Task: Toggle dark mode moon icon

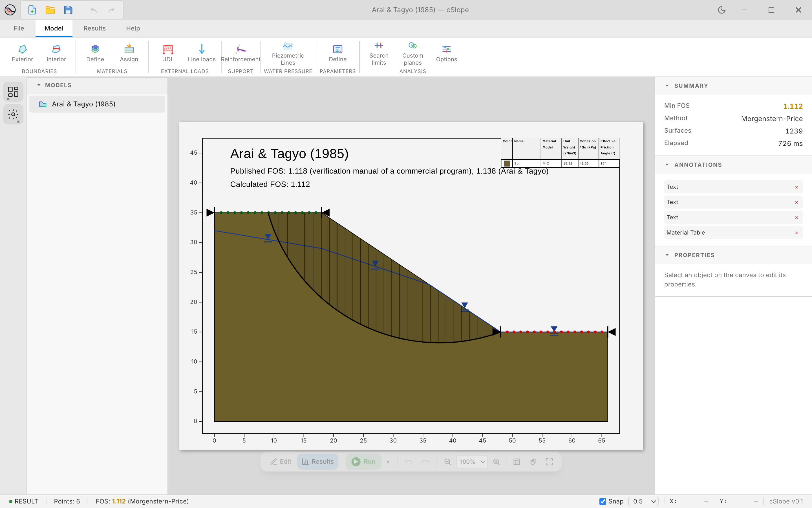Action: (x=722, y=10)
